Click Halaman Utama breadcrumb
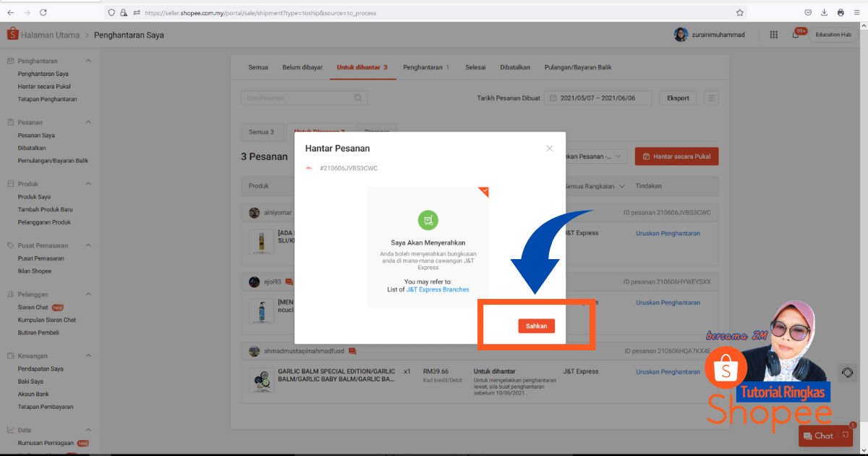 tap(49, 35)
